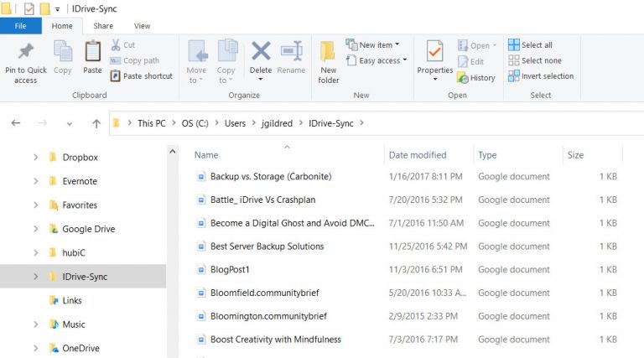644x358 pixels.
Task: Switch to the Home ribbon tab
Action: (62, 26)
